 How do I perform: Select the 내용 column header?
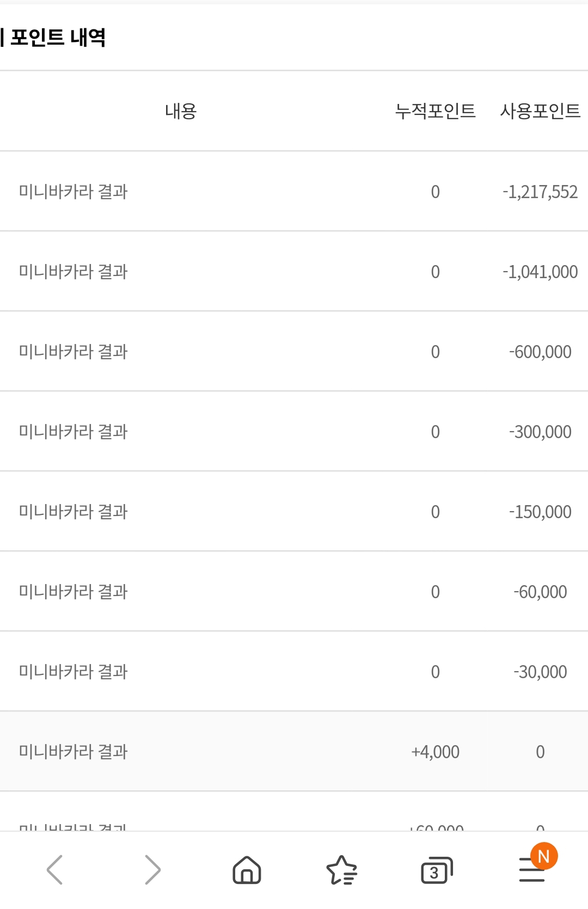pos(181,111)
